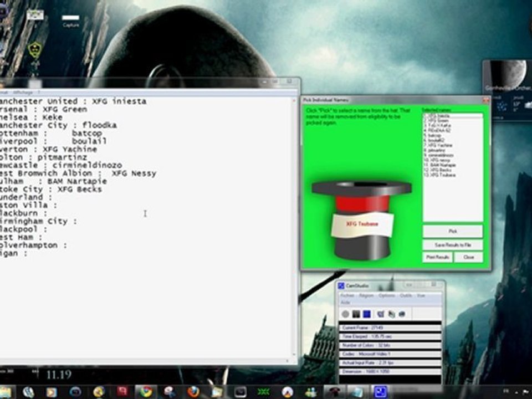
Task: Click CamStudio video options toolbar icon
Action: [392, 314]
